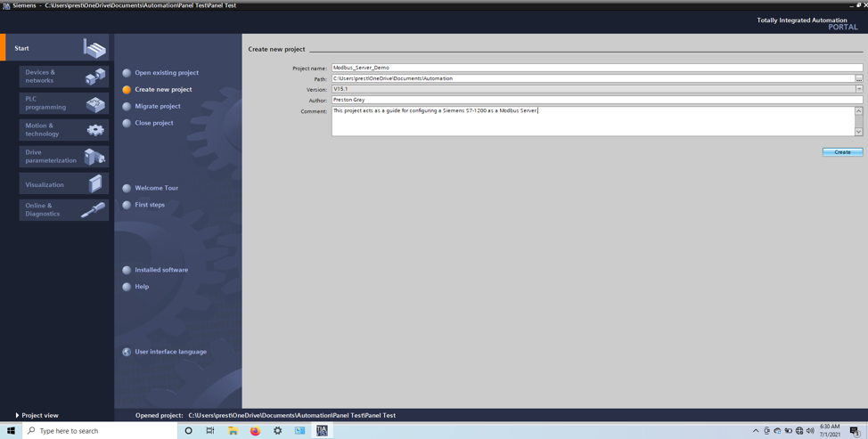The height and width of the screenshot is (439, 868).
Task: Open File Explorer from the taskbar
Action: pos(233,431)
